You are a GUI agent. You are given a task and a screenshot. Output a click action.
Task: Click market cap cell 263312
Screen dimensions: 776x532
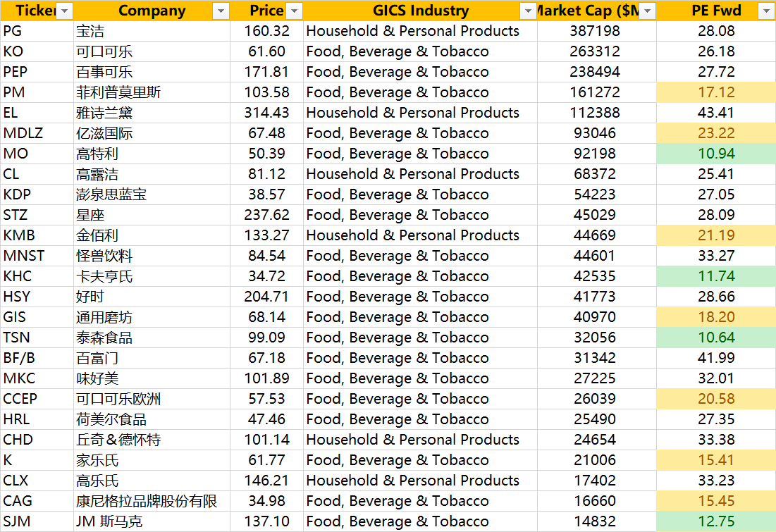coord(597,51)
